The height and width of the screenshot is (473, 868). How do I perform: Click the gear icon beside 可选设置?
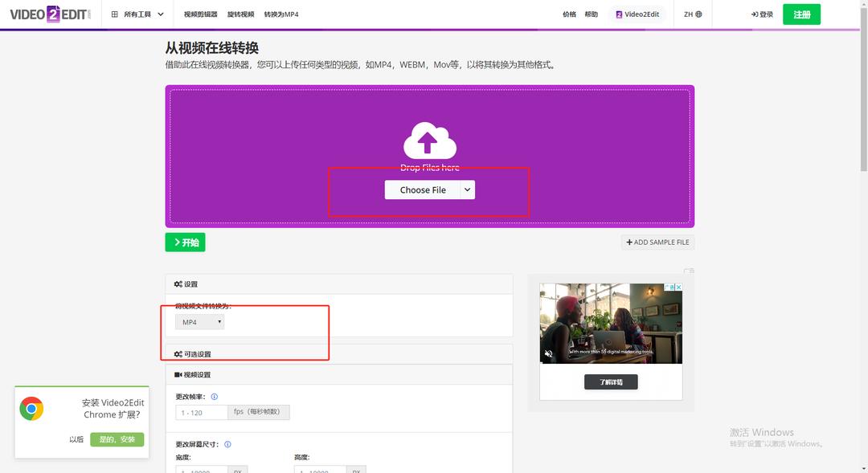tap(178, 353)
